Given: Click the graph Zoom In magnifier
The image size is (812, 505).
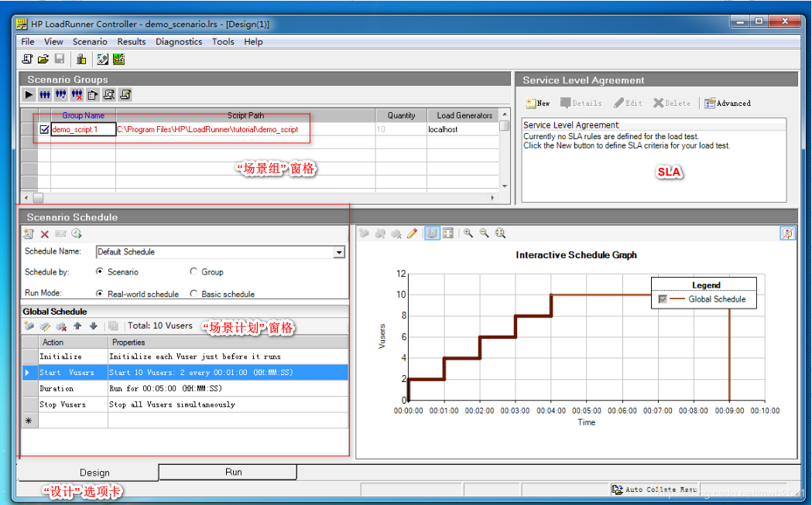Looking at the screenshot, I should click(x=468, y=234).
